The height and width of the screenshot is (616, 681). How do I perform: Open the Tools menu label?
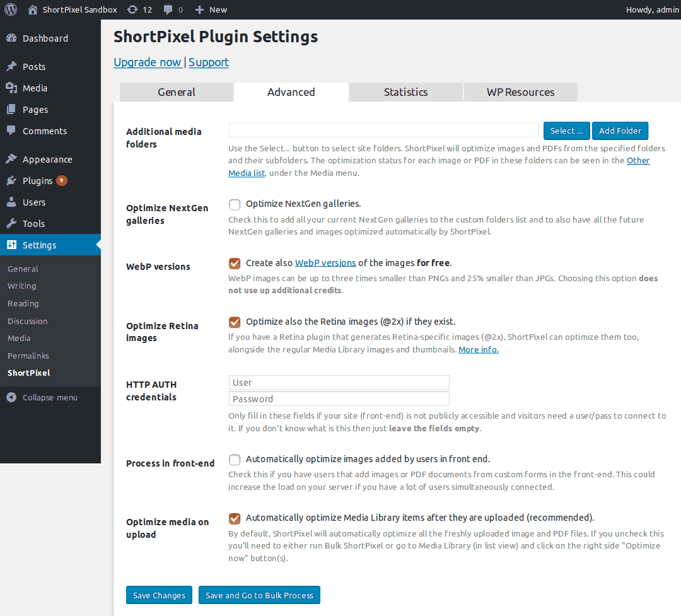pyautogui.click(x=34, y=224)
